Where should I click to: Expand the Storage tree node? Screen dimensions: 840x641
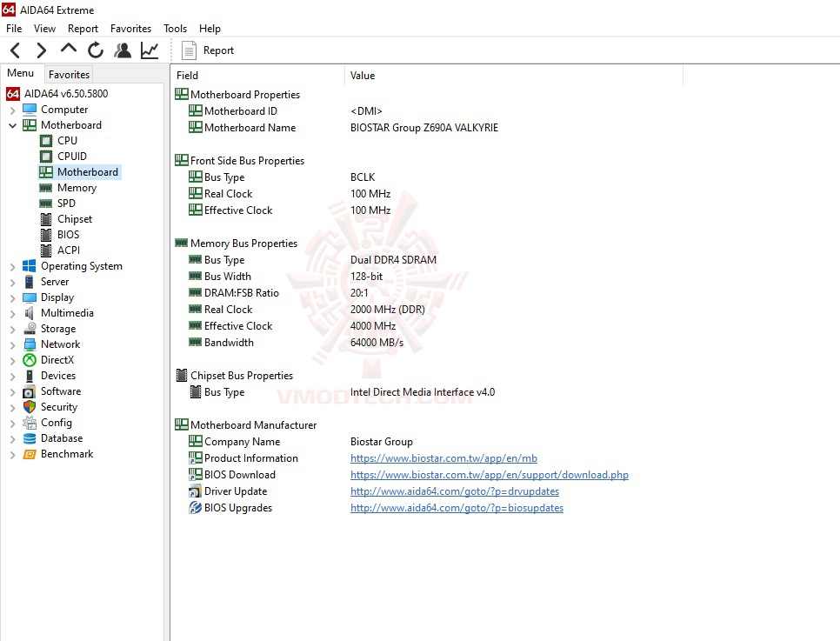pyautogui.click(x=12, y=330)
